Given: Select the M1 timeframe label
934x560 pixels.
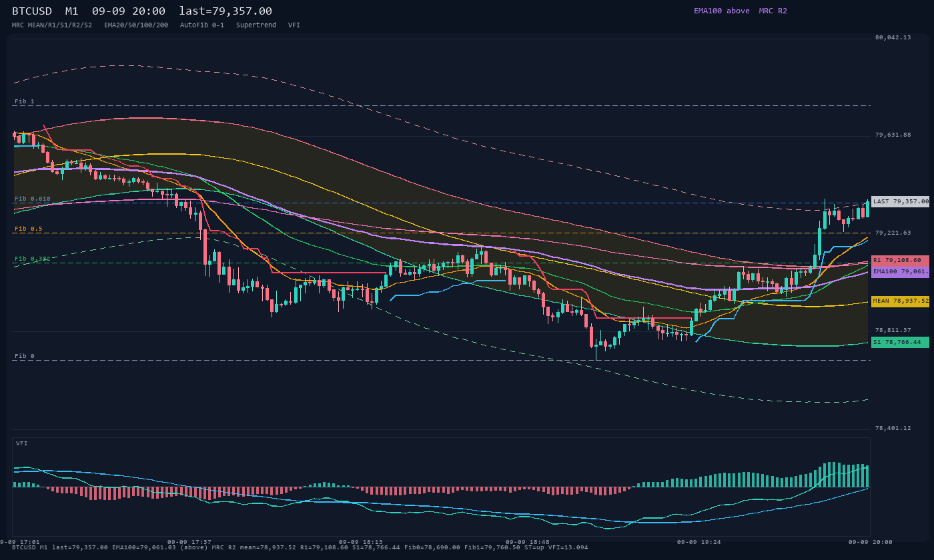Looking at the screenshot, I should 72,11.
